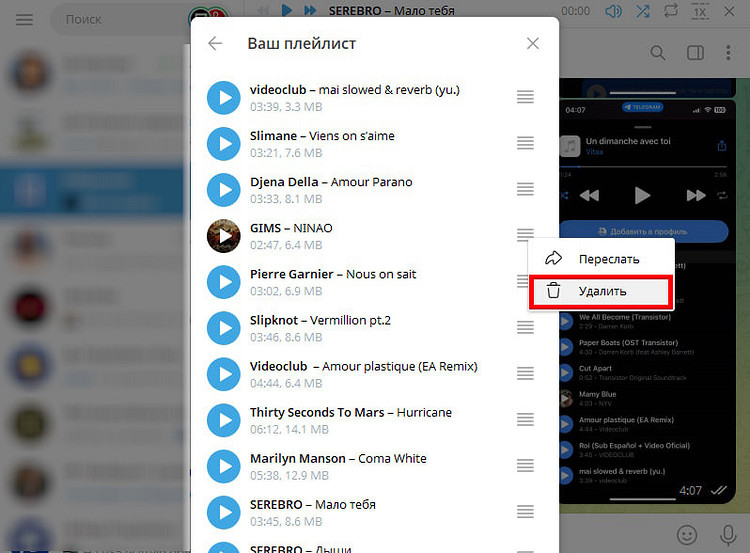Play Slimane – Viens on s'aime
Viewport: 750px width, 553px height.
click(223, 143)
